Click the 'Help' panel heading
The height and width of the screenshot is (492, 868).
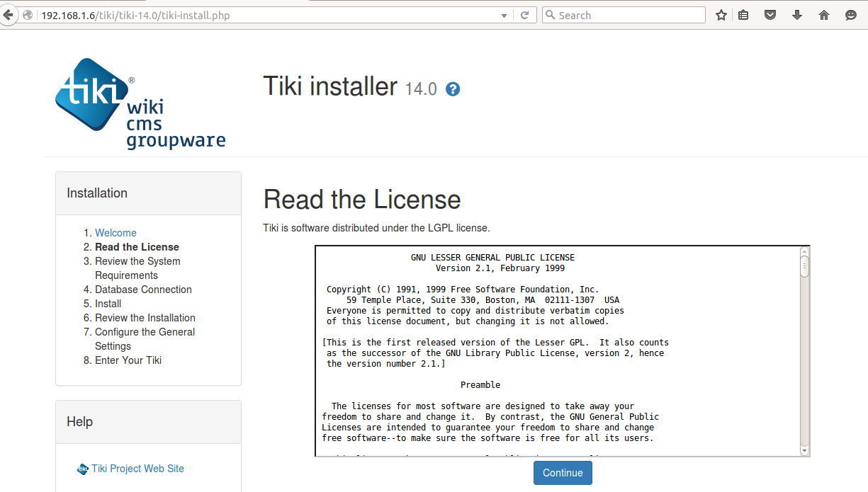click(x=79, y=422)
